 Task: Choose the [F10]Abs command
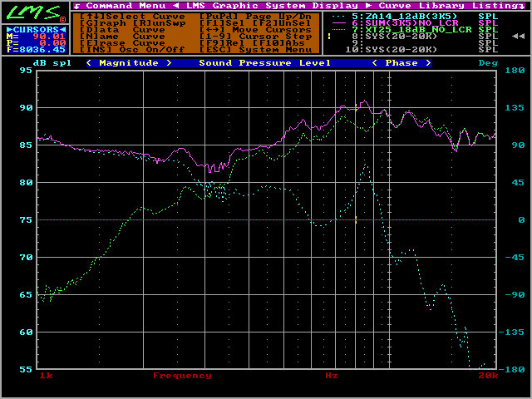coord(278,43)
